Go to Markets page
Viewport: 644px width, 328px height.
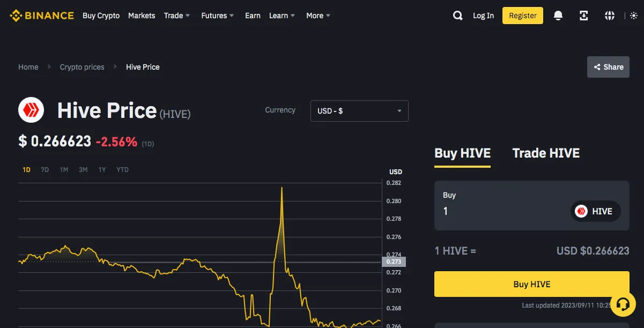[142, 16]
